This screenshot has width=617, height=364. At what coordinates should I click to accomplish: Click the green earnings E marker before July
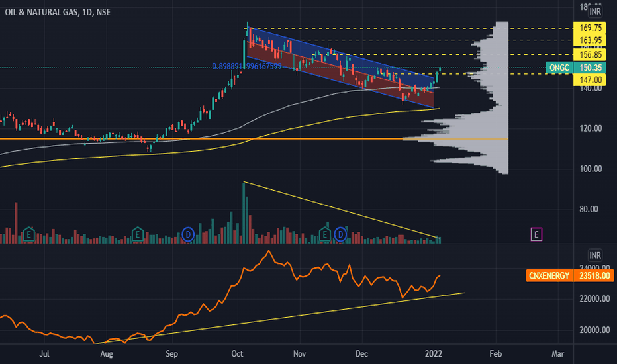(x=28, y=234)
